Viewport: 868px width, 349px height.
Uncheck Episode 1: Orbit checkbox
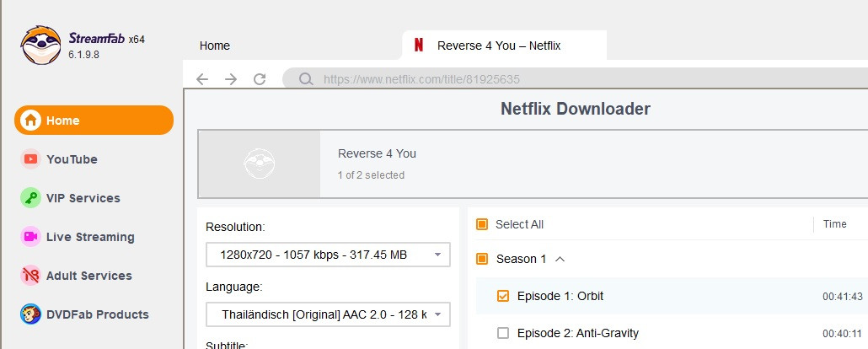tap(503, 296)
